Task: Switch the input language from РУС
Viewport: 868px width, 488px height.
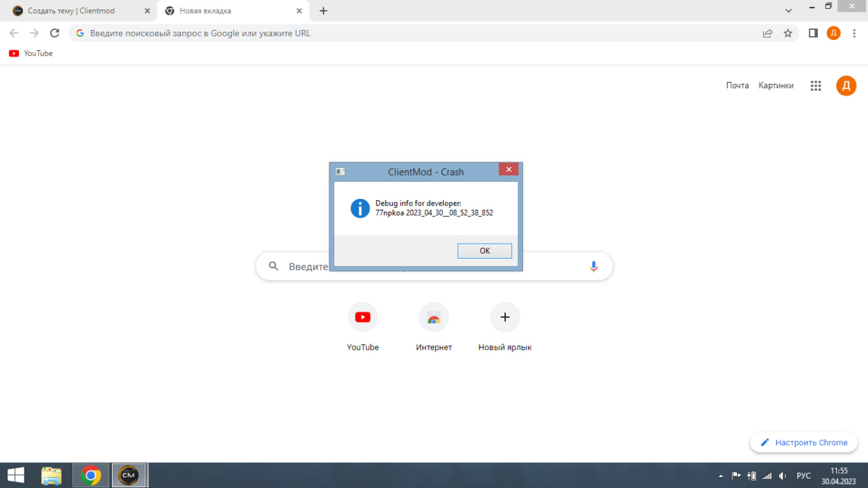Action: (804, 476)
